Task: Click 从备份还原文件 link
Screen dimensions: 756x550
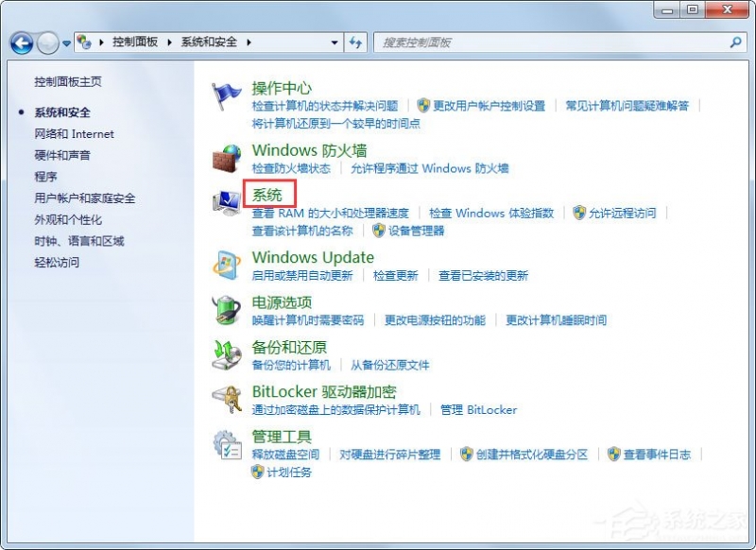Action: tap(389, 365)
